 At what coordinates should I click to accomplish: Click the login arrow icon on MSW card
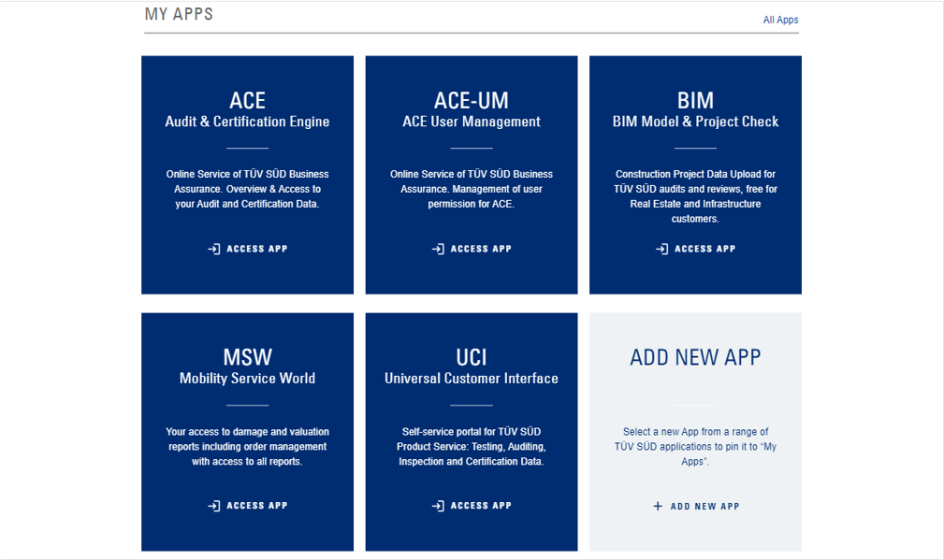click(x=214, y=506)
